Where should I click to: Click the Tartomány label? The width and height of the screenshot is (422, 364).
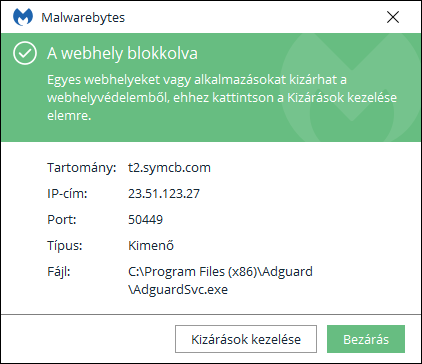pos(82,167)
